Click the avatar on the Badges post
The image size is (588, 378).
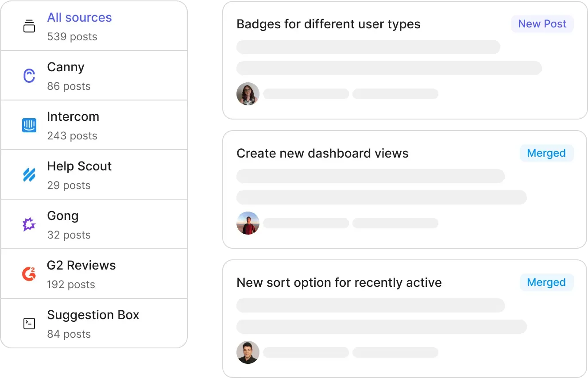(248, 94)
